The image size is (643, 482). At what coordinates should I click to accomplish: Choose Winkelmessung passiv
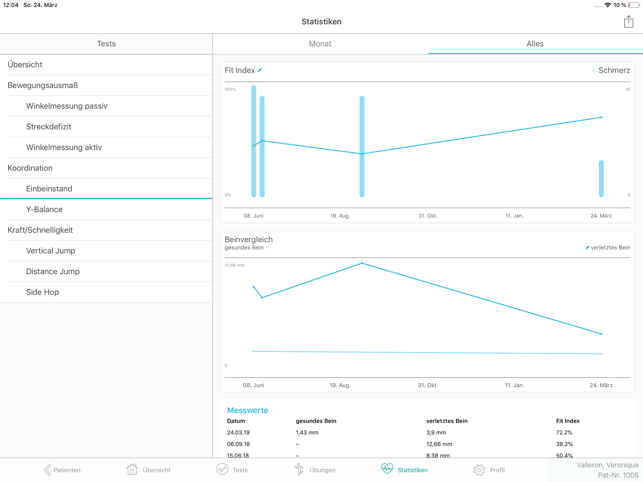click(106, 106)
